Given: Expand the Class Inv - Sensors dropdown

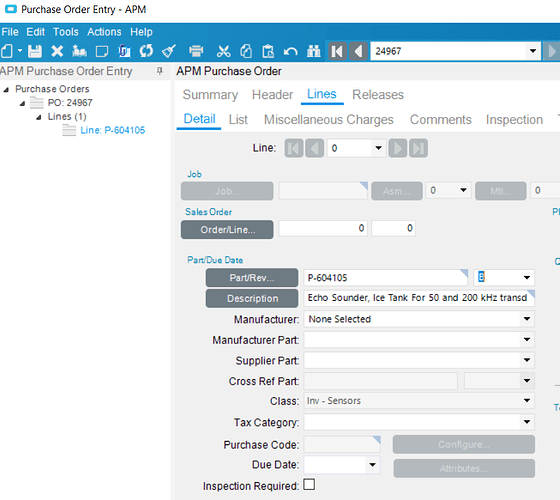Looking at the screenshot, I should 527,401.
